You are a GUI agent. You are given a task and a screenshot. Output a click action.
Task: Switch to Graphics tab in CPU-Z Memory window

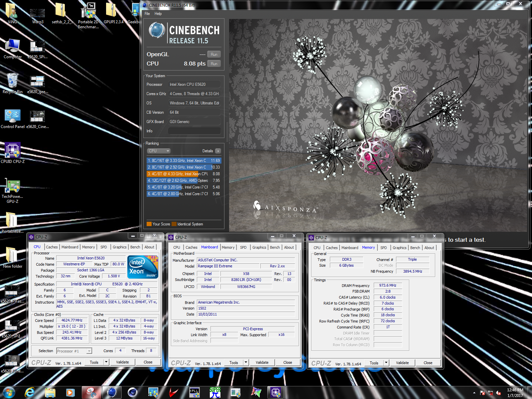tap(399, 248)
